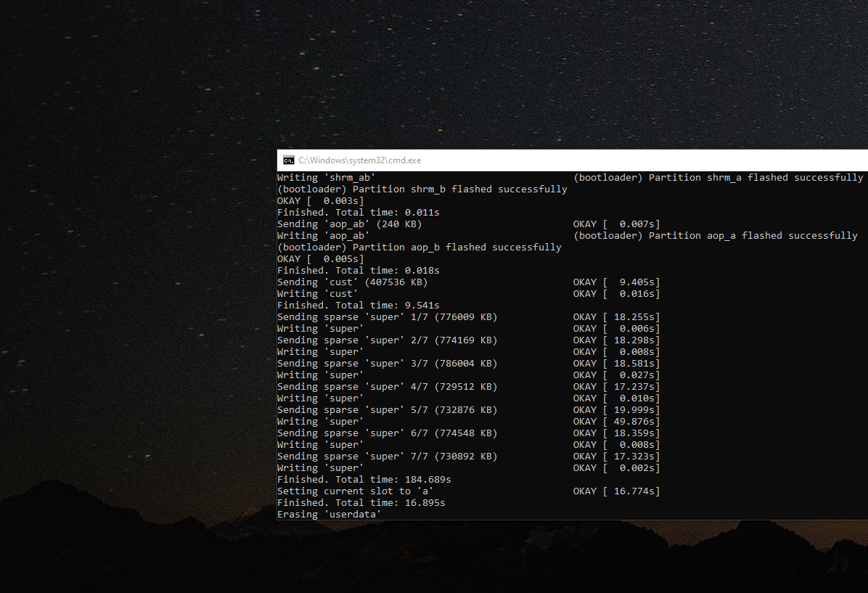The width and height of the screenshot is (868, 593).
Task: Click "Partition aop_b flashed successfully" line
Action: pyautogui.click(x=419, y=248)
